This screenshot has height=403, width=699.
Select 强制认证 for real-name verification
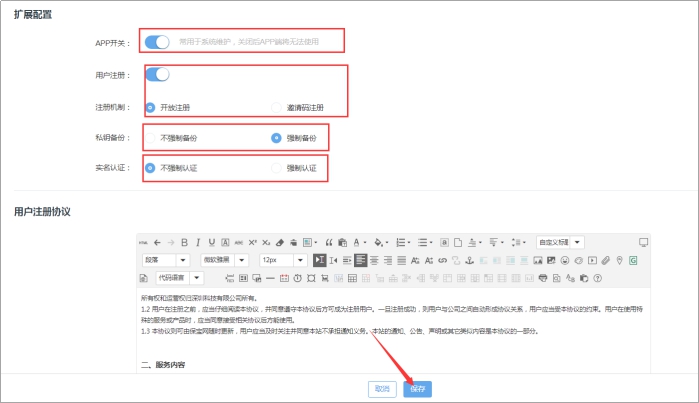pyautogui.click(x=277, y=168)
